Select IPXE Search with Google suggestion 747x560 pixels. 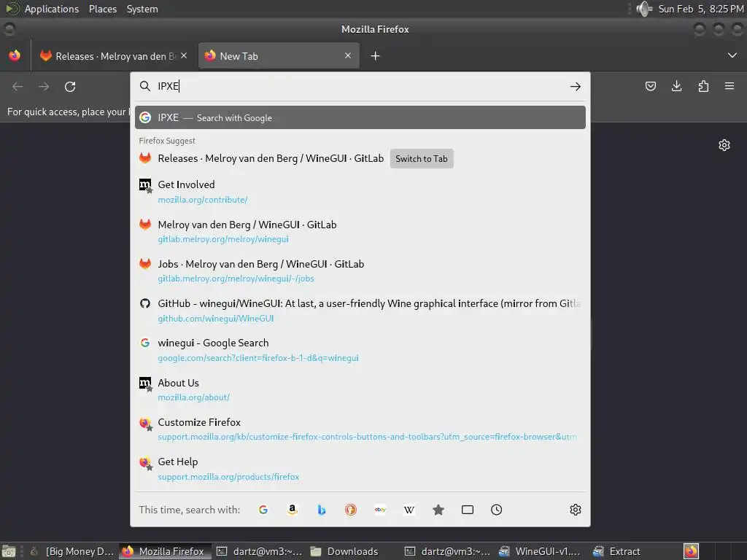[x=360, y=117]
